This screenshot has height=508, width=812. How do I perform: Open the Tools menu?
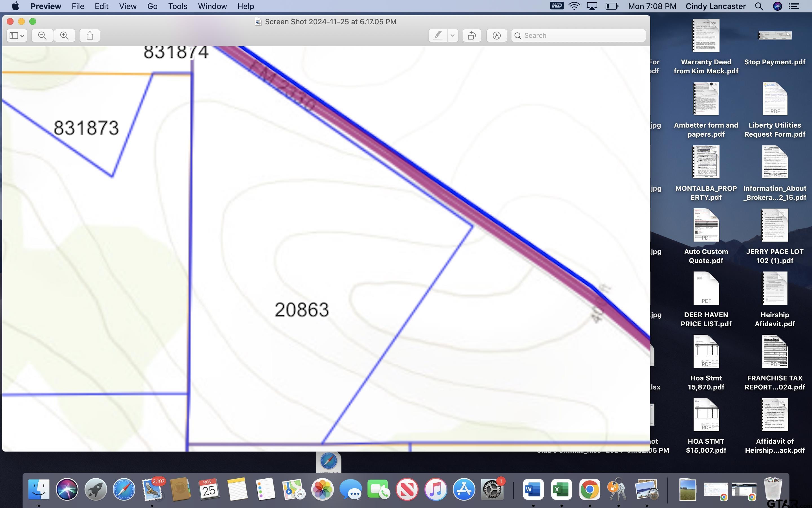178,6
